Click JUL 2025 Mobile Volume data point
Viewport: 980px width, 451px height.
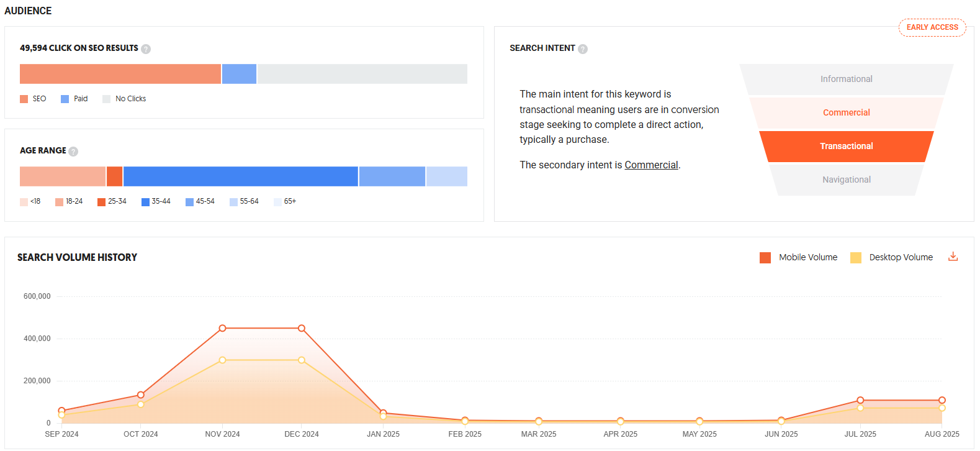[860, 401]
